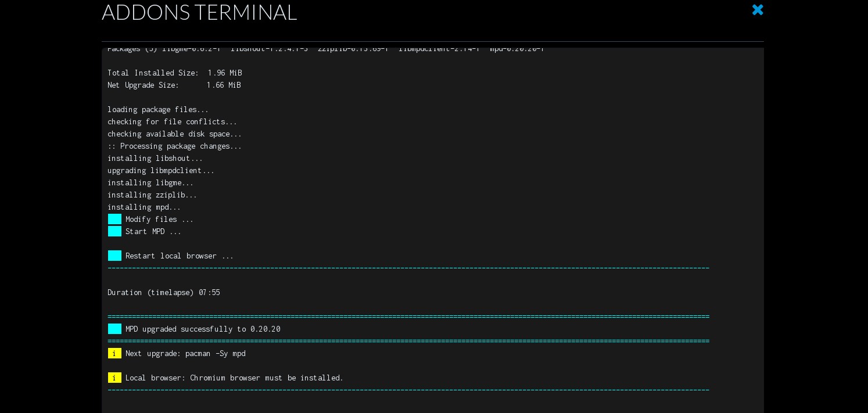The height and width of the screenshot is (413, 868).
Task: Click the cyan marker beside Restart local browser
Action: [x=114, y=256]
